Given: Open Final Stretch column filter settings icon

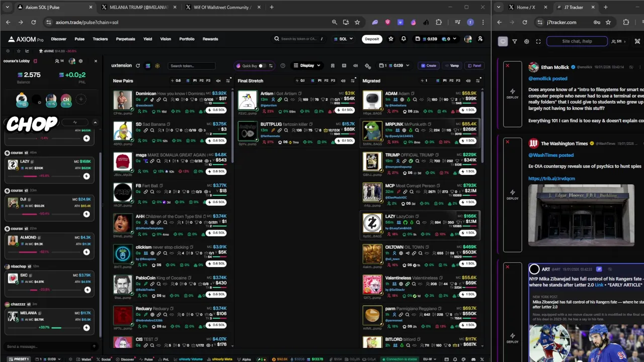Looking at the screenshot, I should click(x=353, y=80).
